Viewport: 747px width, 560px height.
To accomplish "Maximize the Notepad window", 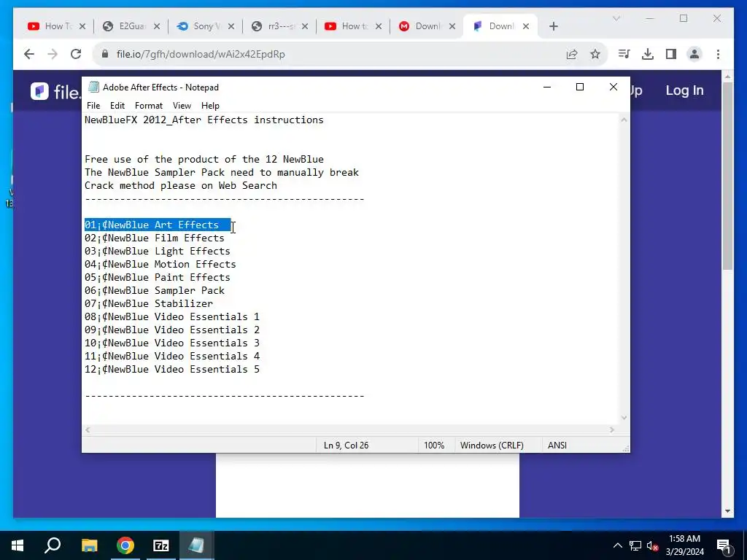I will pyautogui.click(x=580, y=87).
